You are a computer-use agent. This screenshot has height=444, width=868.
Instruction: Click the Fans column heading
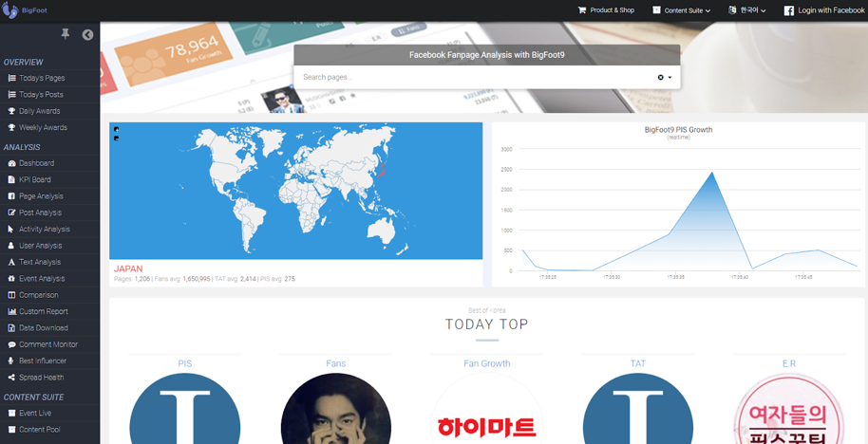336,363
